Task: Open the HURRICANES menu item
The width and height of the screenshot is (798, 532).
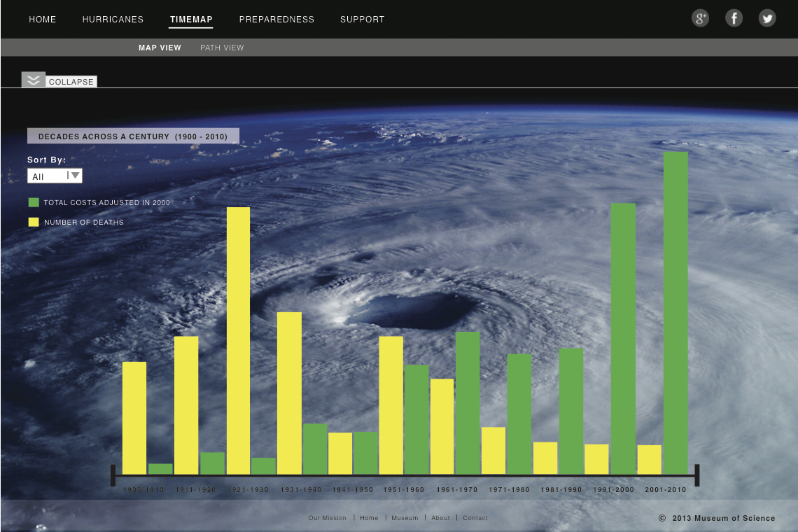Action: 113,20
